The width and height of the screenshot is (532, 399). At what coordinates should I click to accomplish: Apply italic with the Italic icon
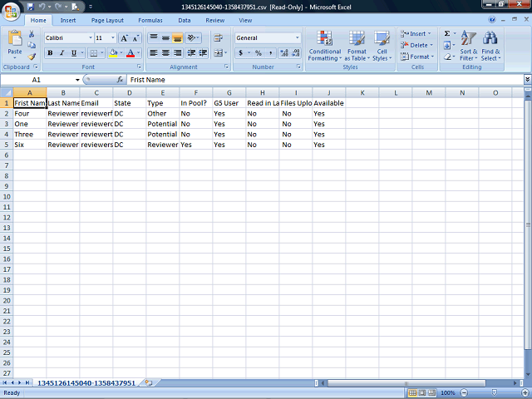62,53
